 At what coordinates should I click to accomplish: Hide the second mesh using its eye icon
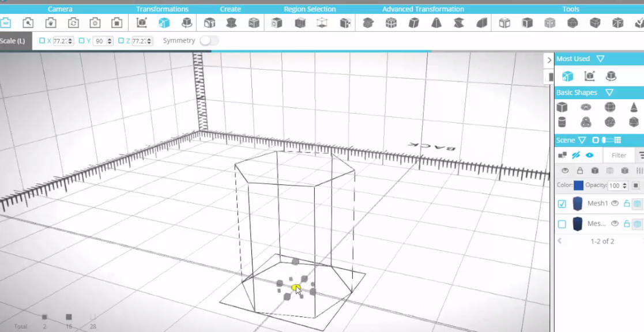615,224
